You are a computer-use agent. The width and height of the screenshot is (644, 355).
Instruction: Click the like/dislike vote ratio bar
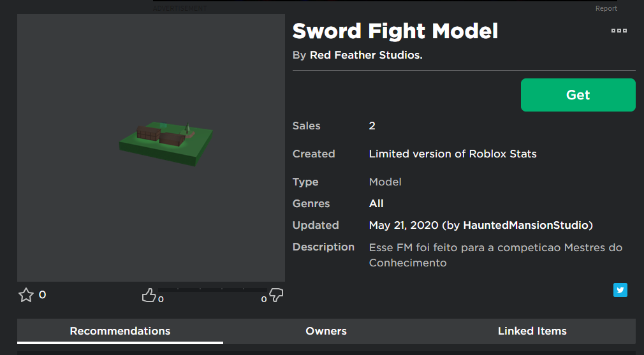(x=213, y=290)
